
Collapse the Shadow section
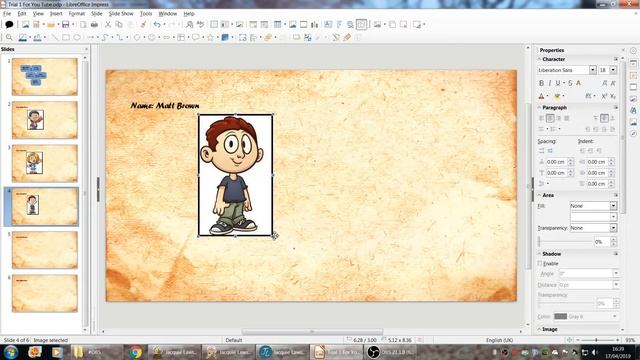pyautogui.click(x=540, y=254)
